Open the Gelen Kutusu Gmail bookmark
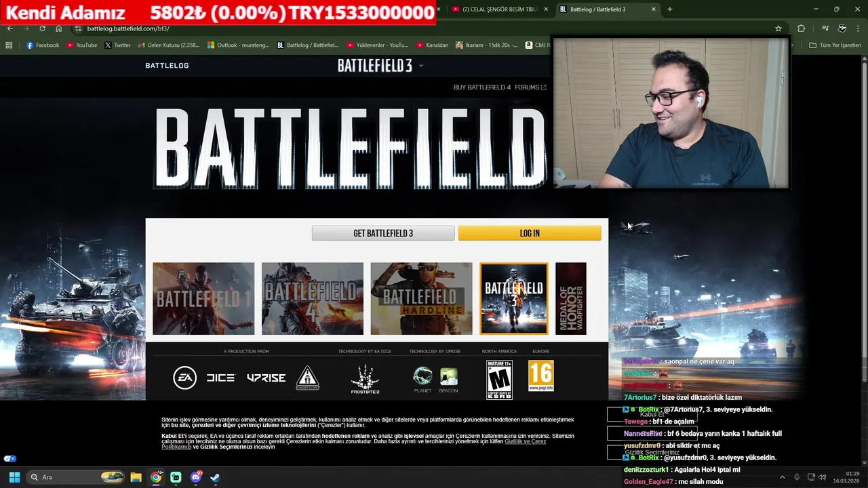The image size is (868, 488). [169, 45]
